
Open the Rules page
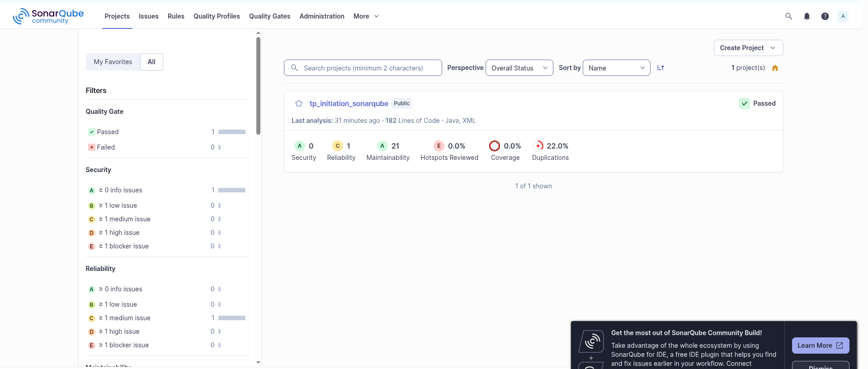pyautogui.click(x=176, y=16)
